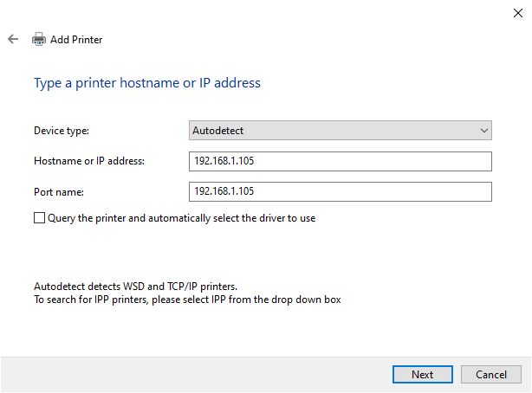Click the 'Hostname or IP address:' label
The height and width of the screenshot is (393, 532).
tap(89, 161)
